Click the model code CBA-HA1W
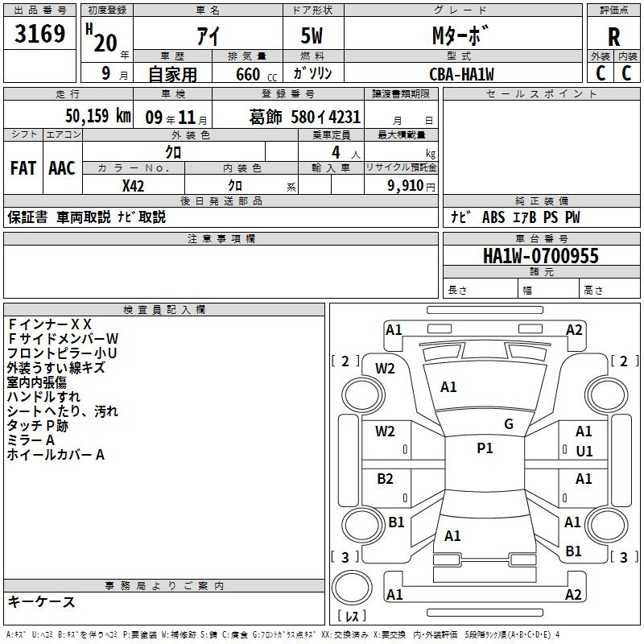The height and width of the screenshot is (644, 644). (x=460, y=74)
